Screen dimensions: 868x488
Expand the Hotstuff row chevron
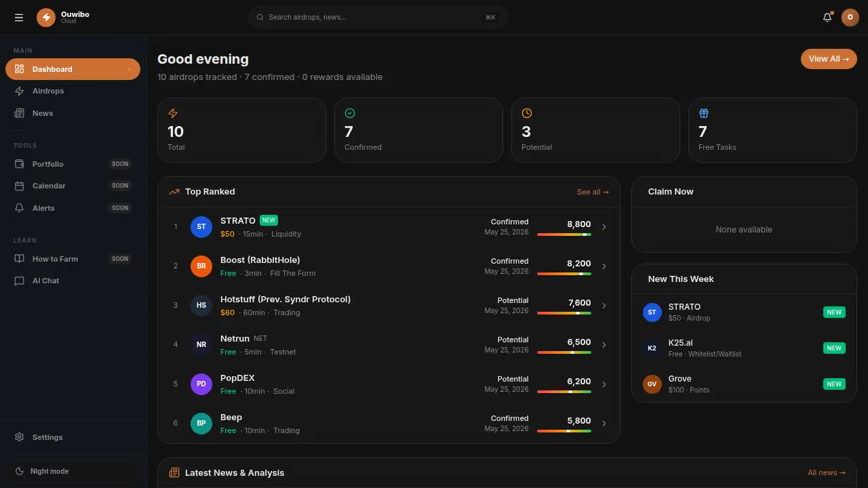click(604, 306)
